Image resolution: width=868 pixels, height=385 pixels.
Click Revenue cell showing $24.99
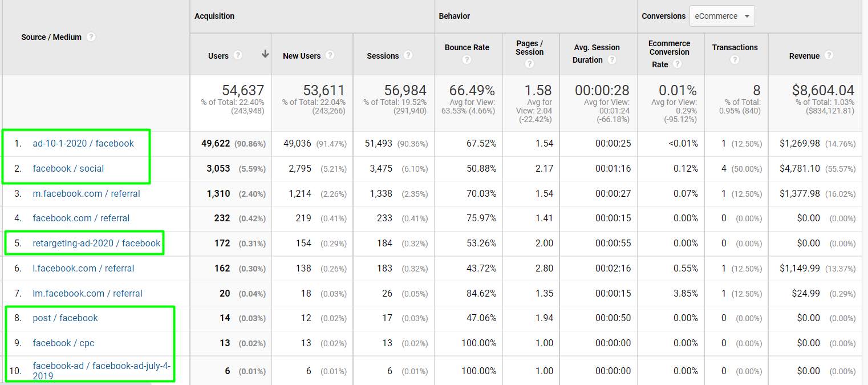806,293
